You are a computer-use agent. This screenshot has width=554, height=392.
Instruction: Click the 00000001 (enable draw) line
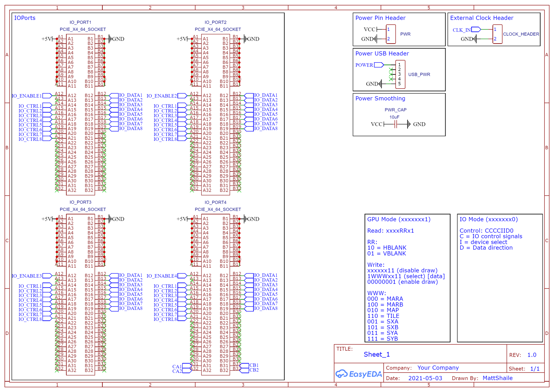coord(402,282)
